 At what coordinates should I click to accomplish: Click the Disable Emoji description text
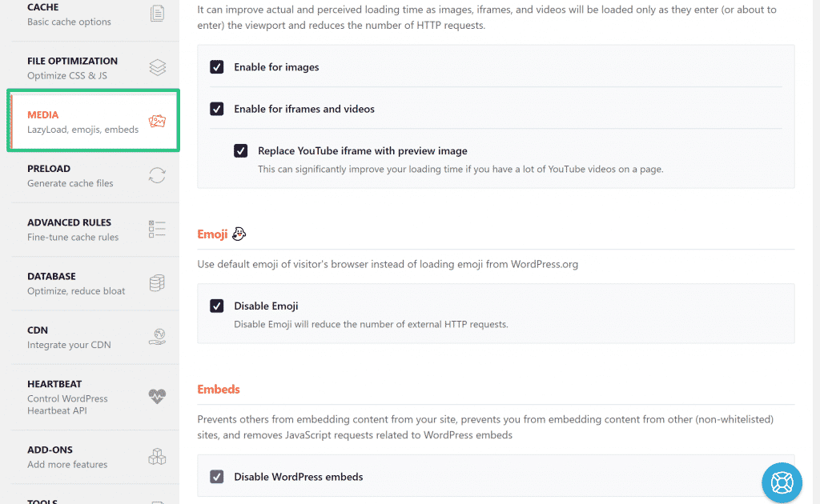pyautogui.click(x=371, y=324)
